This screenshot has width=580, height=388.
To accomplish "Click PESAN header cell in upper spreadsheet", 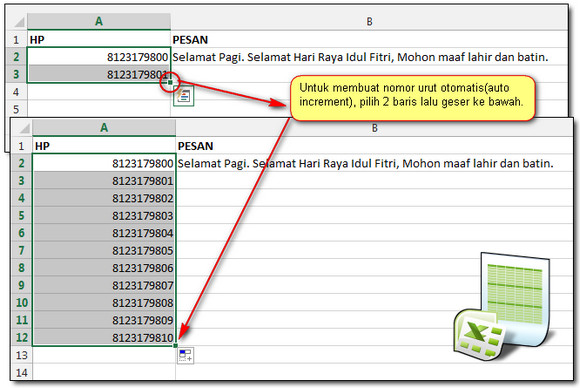I will [369, 39].
